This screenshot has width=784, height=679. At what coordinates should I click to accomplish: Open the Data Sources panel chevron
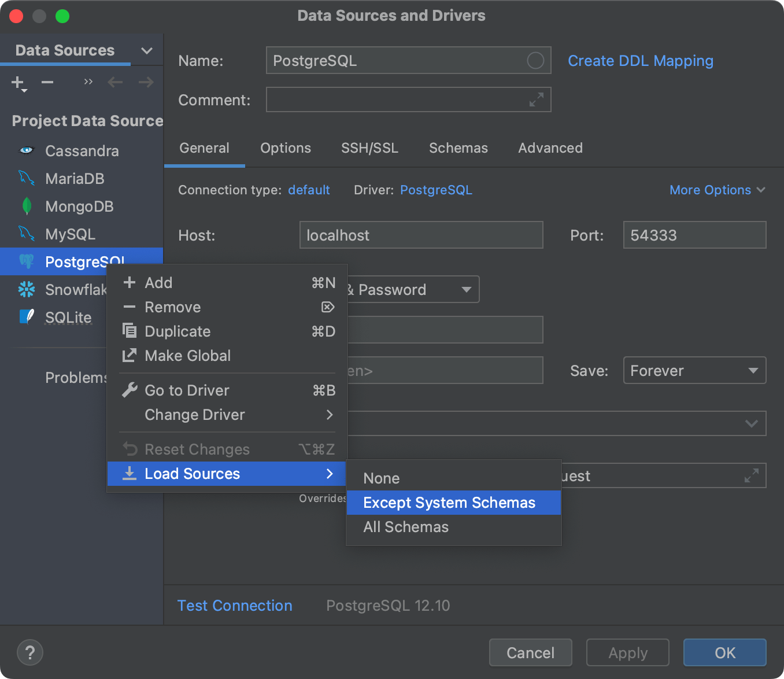[147, 51]
